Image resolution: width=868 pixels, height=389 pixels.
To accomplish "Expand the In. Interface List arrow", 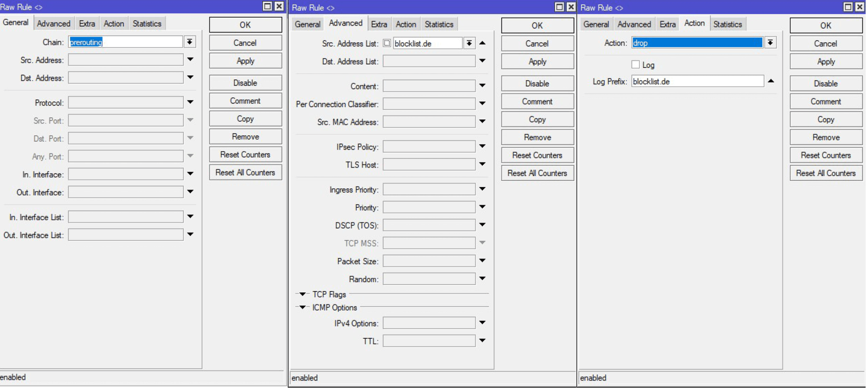I will tap(190, 217).
